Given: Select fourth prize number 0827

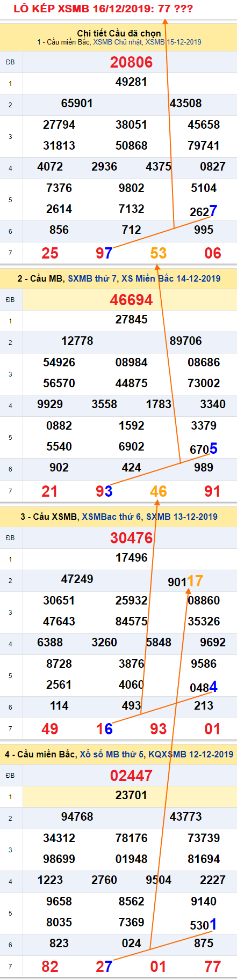Looking at the screenshot, I should point(213,166).
